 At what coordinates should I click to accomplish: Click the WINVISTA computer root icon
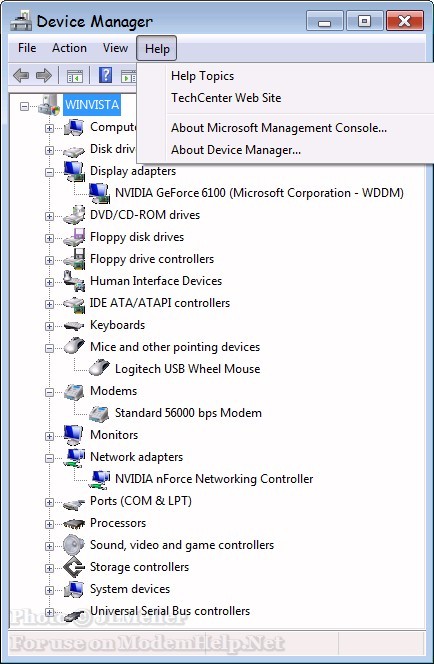click(x=49, y=105)
